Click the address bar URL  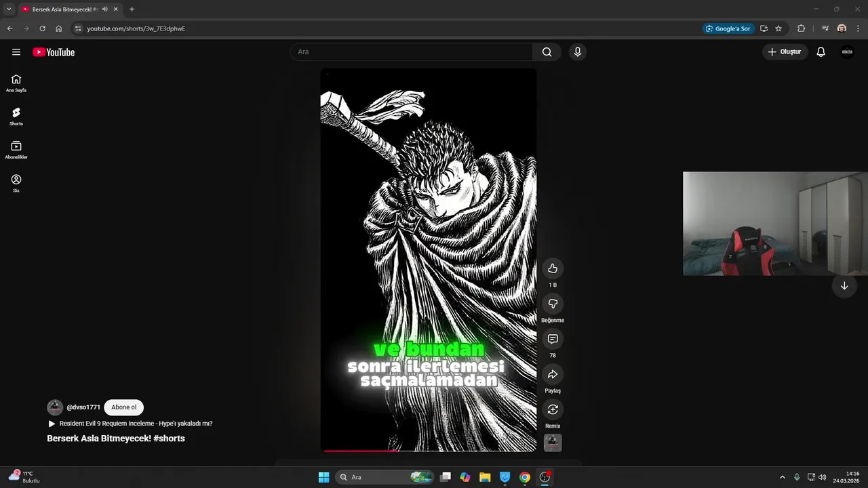pos(136,28)
